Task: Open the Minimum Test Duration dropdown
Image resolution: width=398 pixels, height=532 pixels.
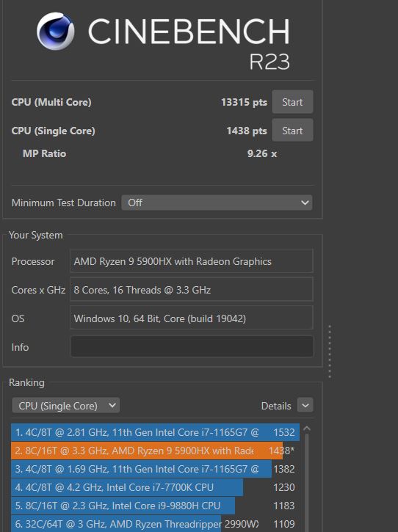Action: pyautogui.click(x=217, y=203)
